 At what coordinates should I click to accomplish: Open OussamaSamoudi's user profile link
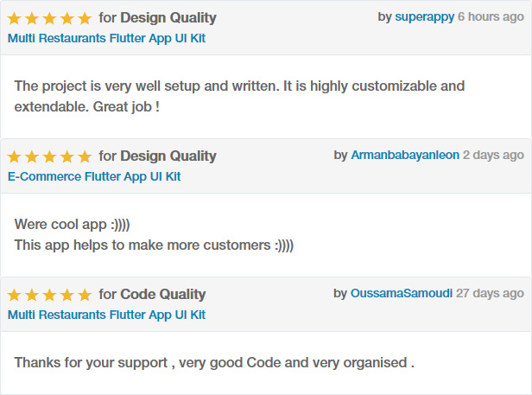(402, 293)
